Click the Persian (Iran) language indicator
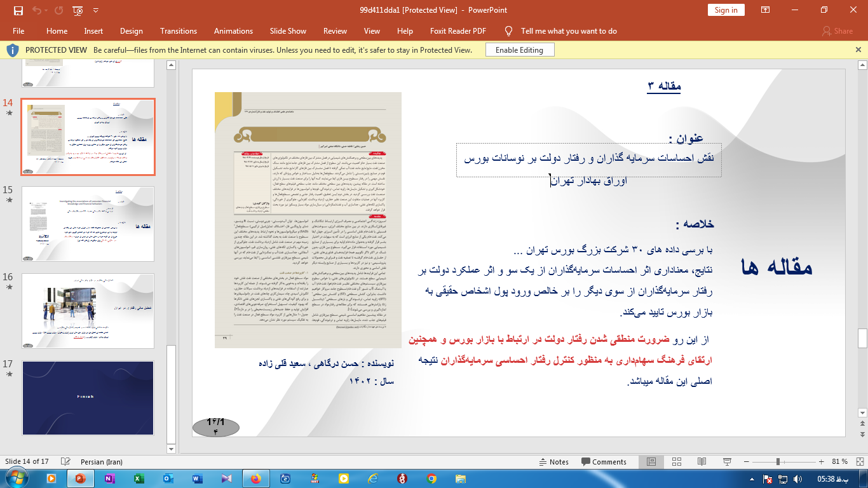The width and height of the screenshot is (868, 488). coord(102,462)
